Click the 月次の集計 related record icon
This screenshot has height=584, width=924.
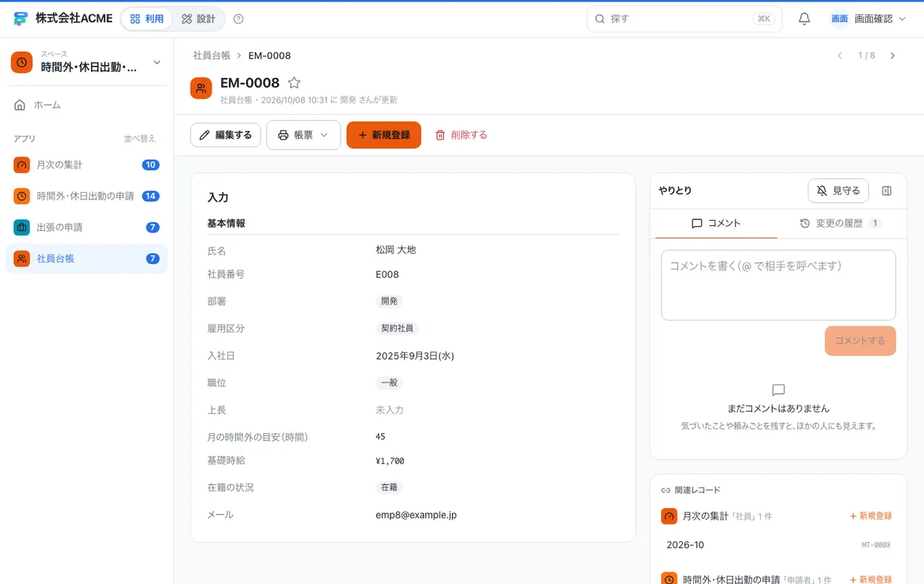point(669,516)
